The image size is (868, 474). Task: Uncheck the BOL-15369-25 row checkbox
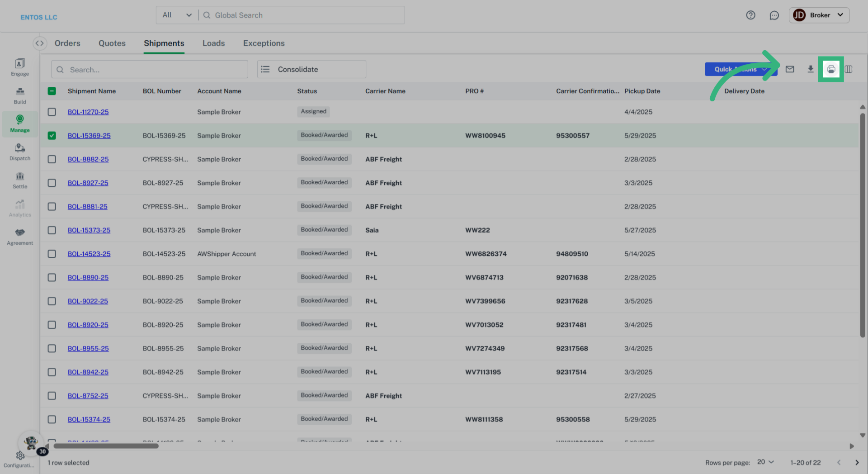(x=52, y=136)
